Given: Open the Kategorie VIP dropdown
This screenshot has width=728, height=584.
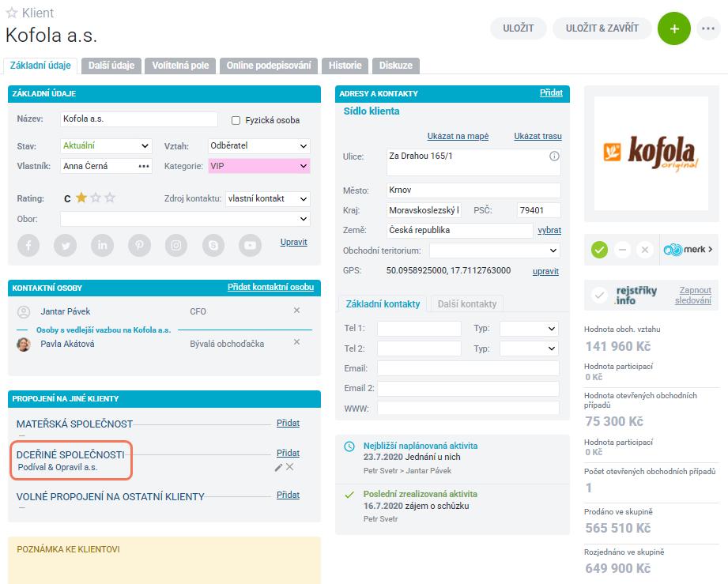Looking at the screenshot, I should tap(259, 166).
